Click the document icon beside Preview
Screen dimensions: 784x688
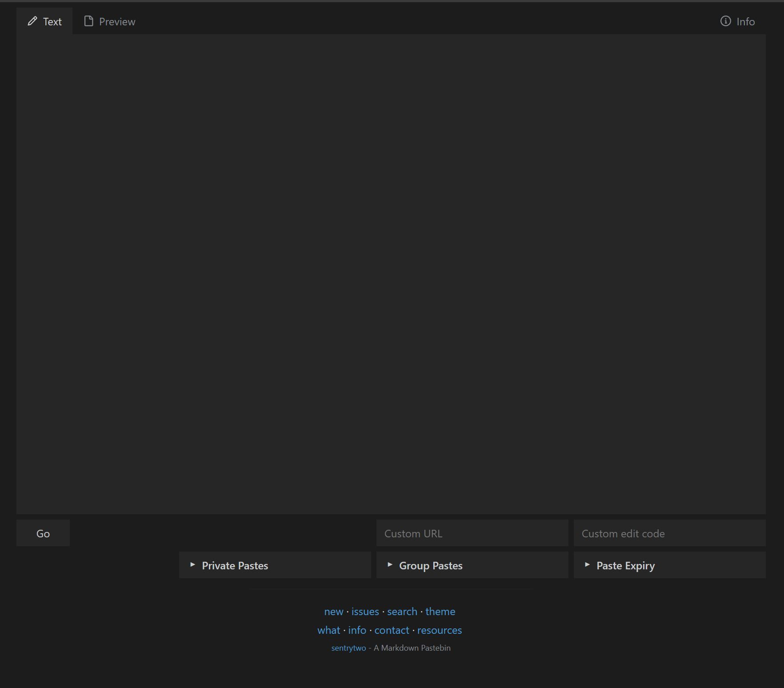pos(89,20)
